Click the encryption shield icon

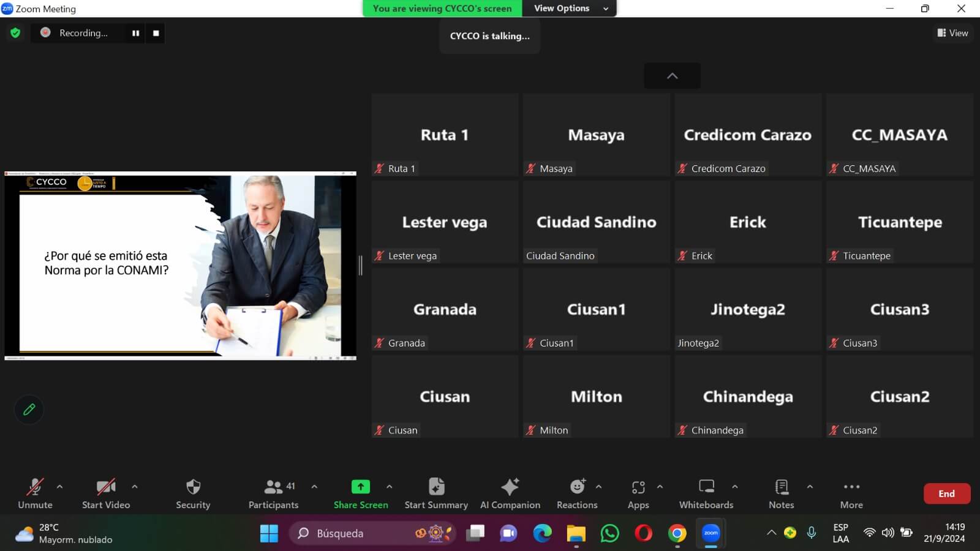[15, 33]
